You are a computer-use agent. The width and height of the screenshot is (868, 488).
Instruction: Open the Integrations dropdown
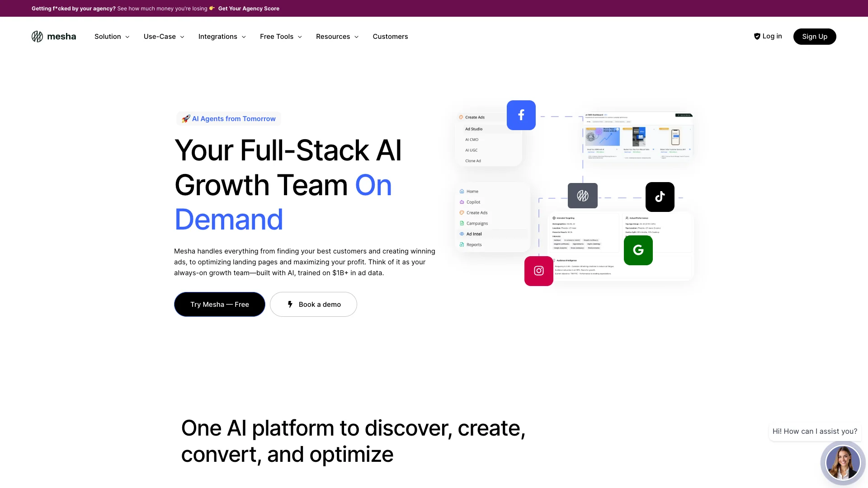coord(222,37)
